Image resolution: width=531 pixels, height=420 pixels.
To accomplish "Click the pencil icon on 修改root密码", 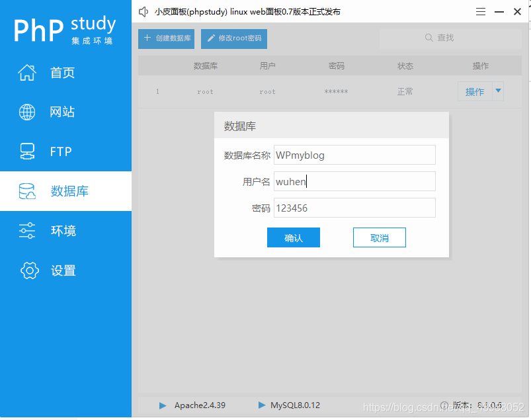I will point(211,38).
